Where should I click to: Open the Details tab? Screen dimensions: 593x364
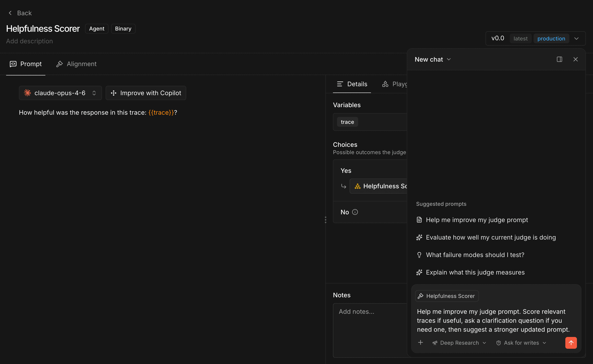click(x=352, y=84)
